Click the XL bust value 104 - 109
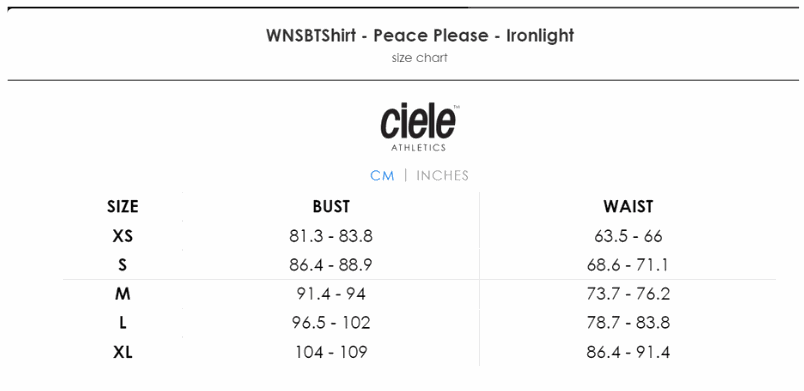804x391 pixels. pyautogui.click(x=331, y=352)
